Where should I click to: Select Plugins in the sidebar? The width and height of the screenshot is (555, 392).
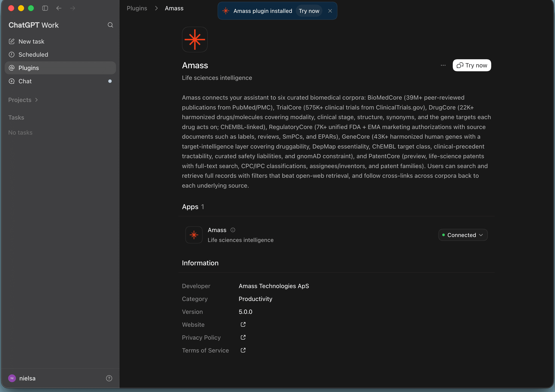pos(60,68)
